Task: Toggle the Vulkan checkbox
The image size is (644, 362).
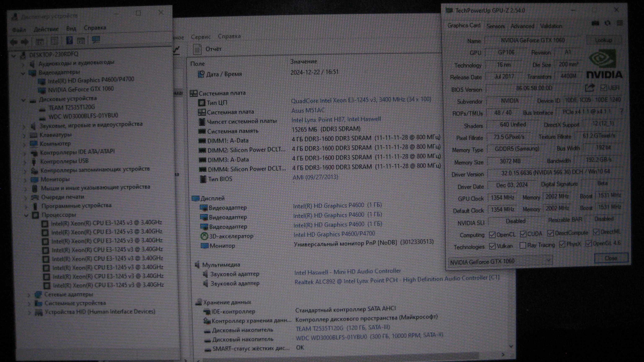Action: [x=492, y=246]
